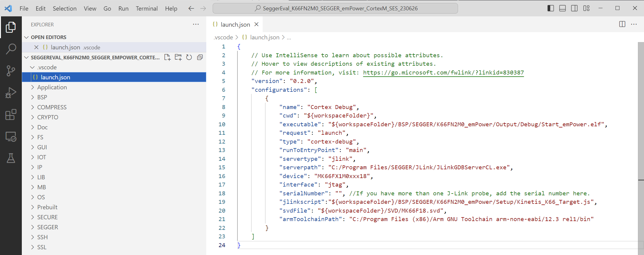Open the Extensions view
644x255 pixels.
click(11, 115)
